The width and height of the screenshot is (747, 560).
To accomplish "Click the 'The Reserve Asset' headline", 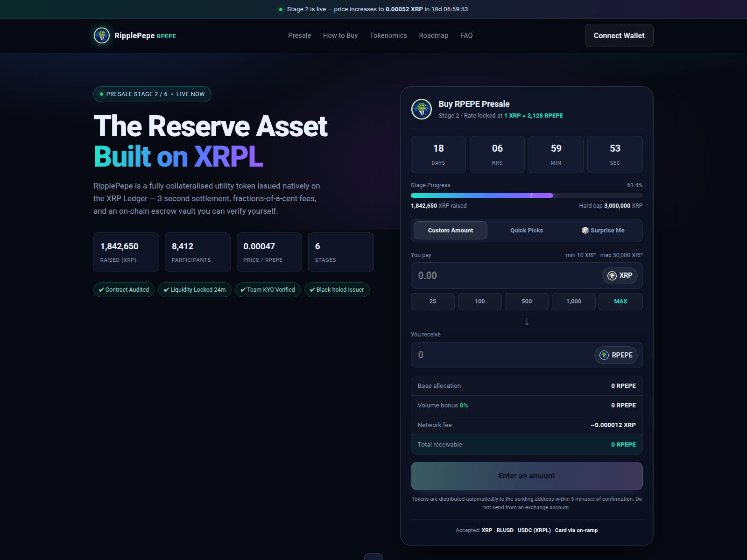I will (x=211, y=126).
